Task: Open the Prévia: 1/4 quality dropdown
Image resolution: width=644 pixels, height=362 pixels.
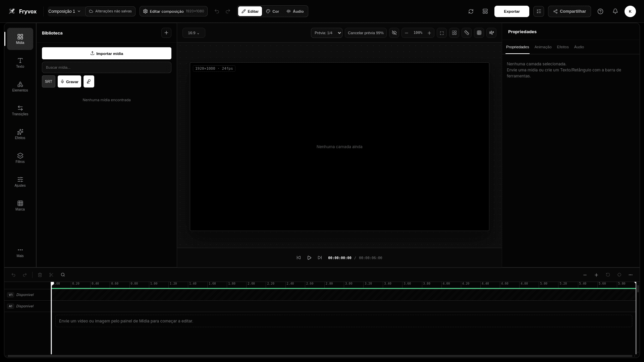Action: 327,33
